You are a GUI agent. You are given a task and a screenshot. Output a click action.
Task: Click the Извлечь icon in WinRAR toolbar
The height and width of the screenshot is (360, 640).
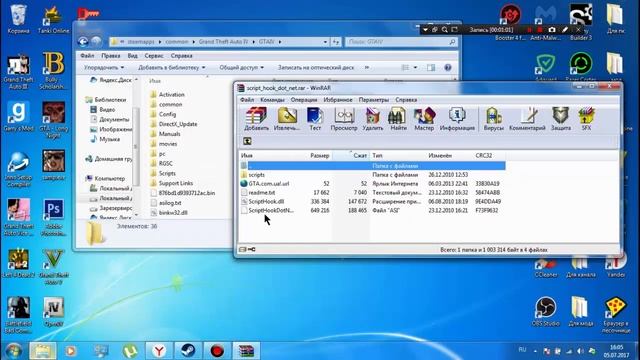click(x=287, y=119)
